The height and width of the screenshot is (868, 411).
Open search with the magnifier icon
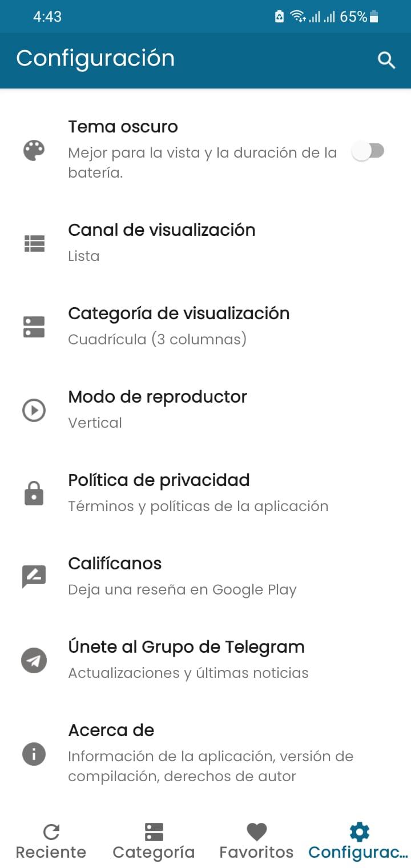click(x=386, y=60)
